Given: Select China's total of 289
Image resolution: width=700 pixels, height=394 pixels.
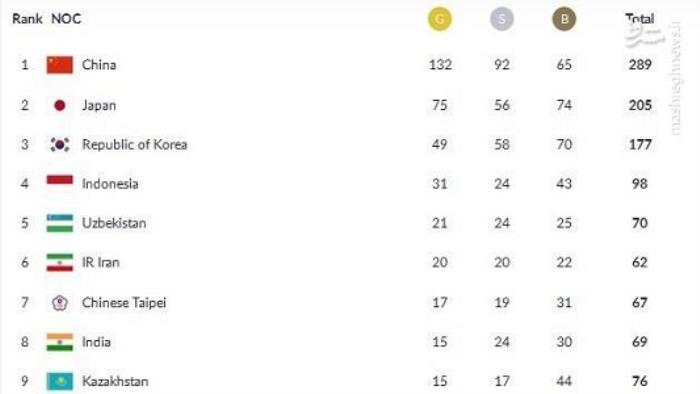Looking at the screenshot, I should pos(640,65).
